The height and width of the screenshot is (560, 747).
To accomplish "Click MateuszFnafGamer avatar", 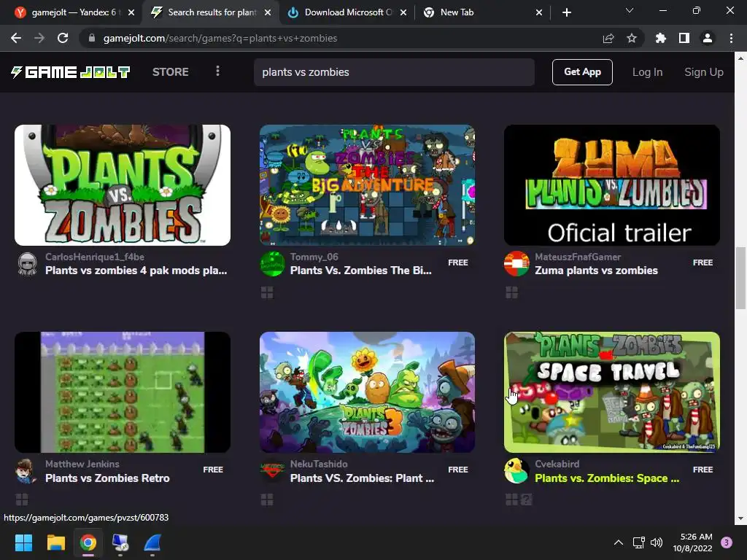I will tap(516, 264).
